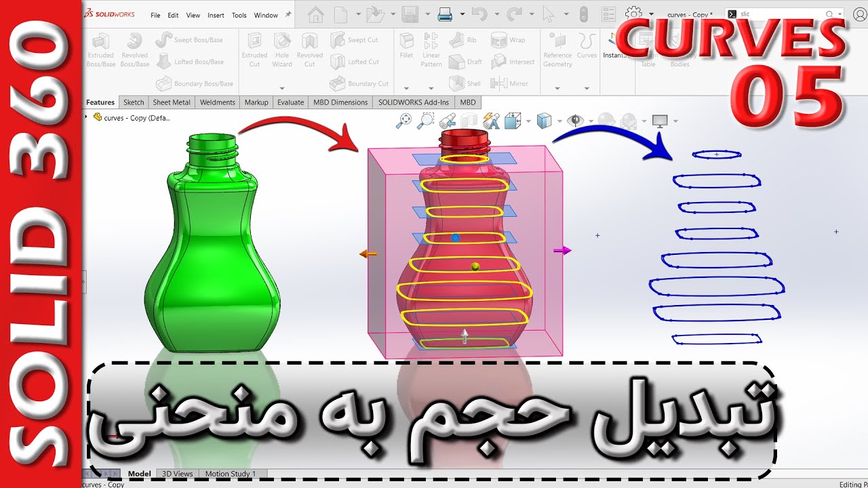Select the Wrap tool
This screenshot has height=488, width=868.
pyautogui.click(x=509, y=40)
